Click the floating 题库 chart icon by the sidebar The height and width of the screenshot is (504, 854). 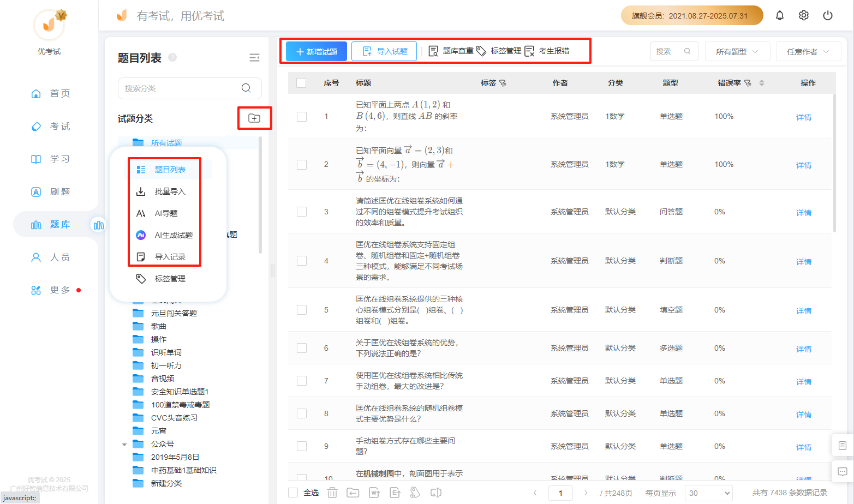(x=99, y=225)
